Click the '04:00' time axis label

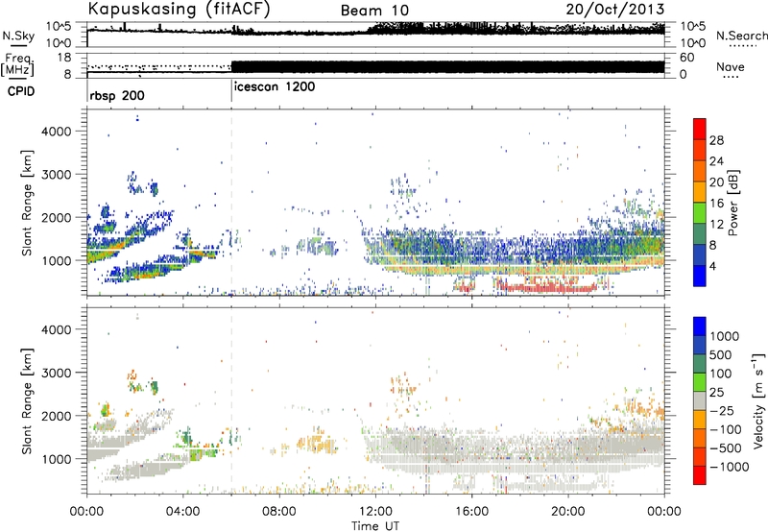182,512
